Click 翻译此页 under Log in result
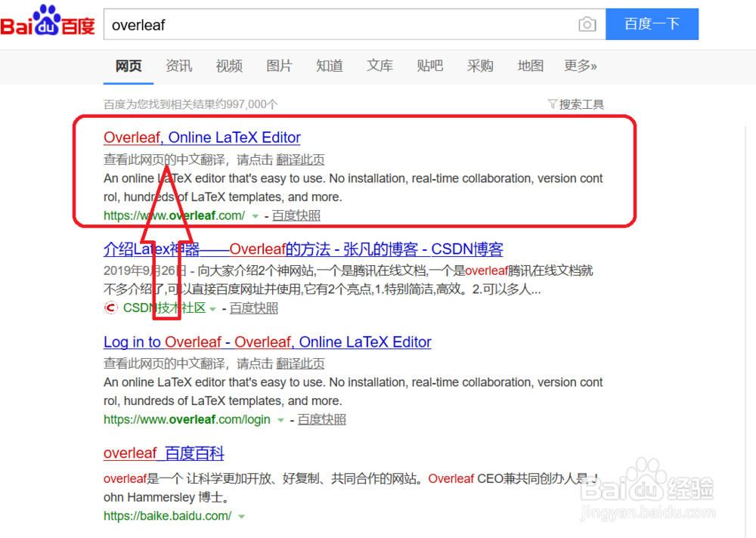 300,363
